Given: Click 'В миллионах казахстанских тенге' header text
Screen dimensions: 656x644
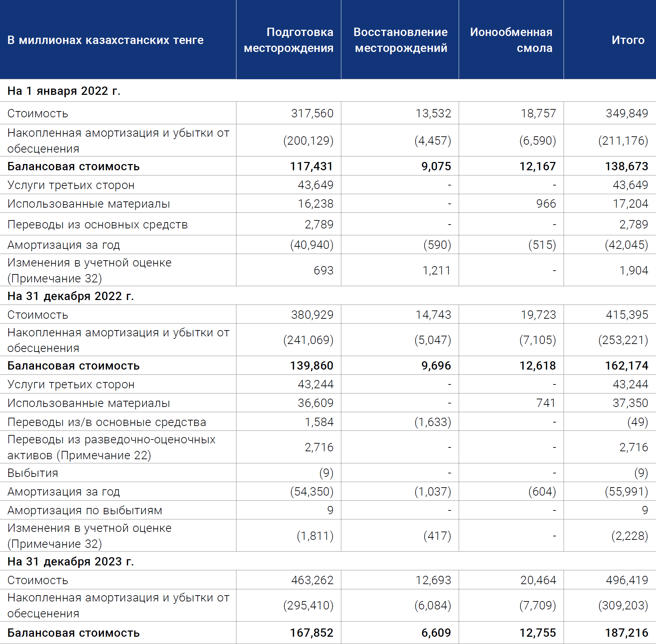Looking at the screenshot, I should (106, 40).
